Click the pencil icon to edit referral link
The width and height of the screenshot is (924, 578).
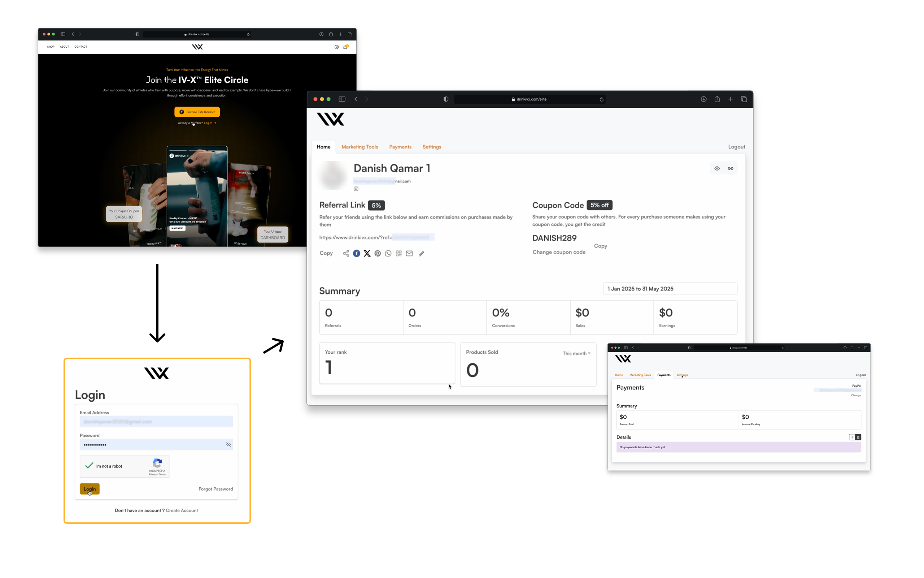point(422,254)
